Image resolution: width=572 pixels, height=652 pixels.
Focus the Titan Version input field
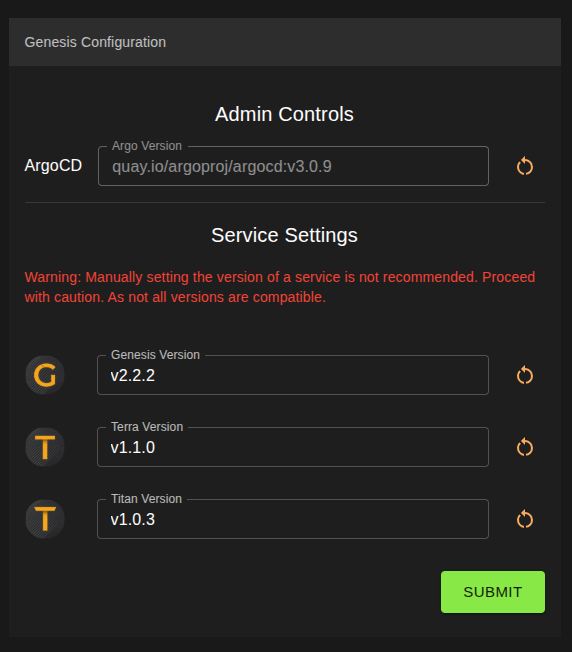pos(293,519)
